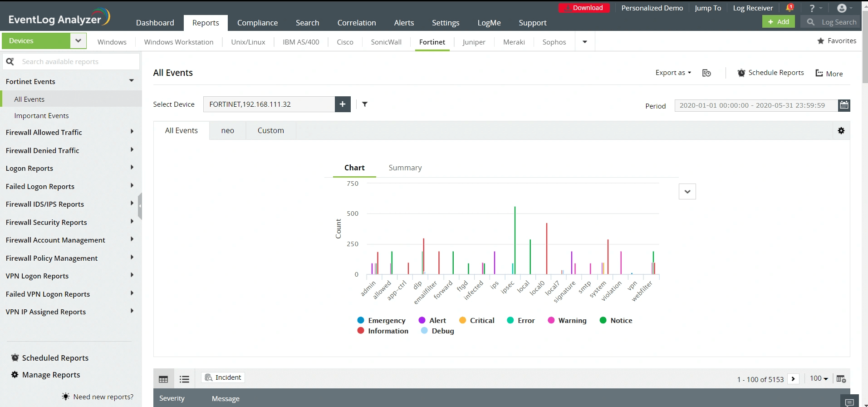Click the EventLog Analyzer logo
868x407 pixels.
(x=59, y=17)
